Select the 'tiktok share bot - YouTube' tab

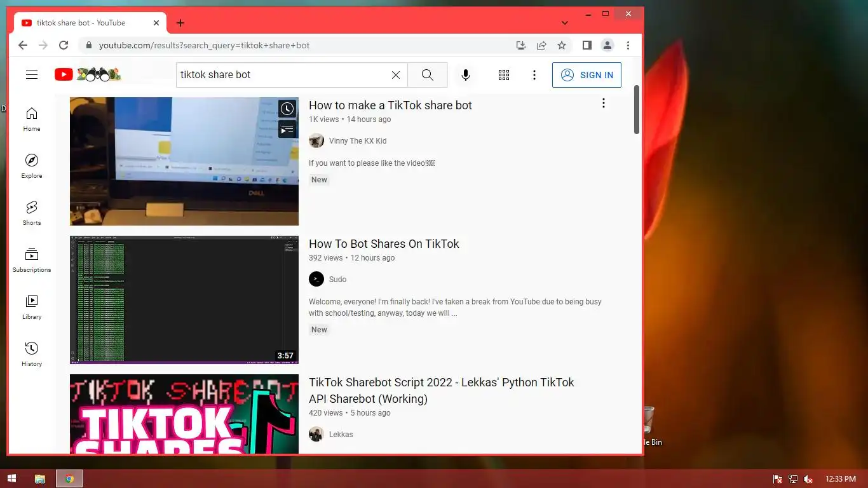[x=89, y=23]
